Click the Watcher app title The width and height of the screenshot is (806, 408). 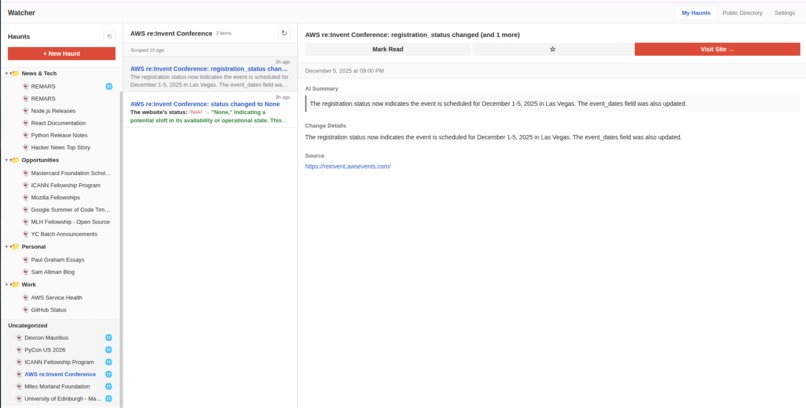22,13
